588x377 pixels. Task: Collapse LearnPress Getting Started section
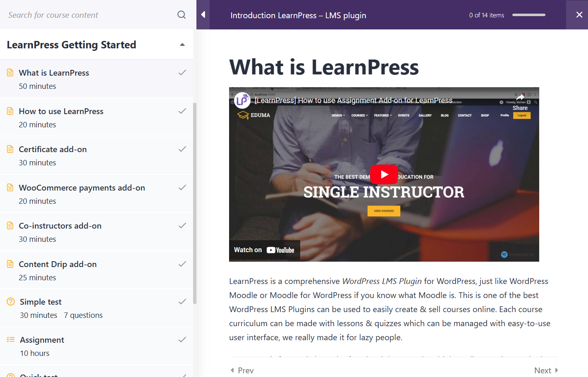(x=182, y=45)
